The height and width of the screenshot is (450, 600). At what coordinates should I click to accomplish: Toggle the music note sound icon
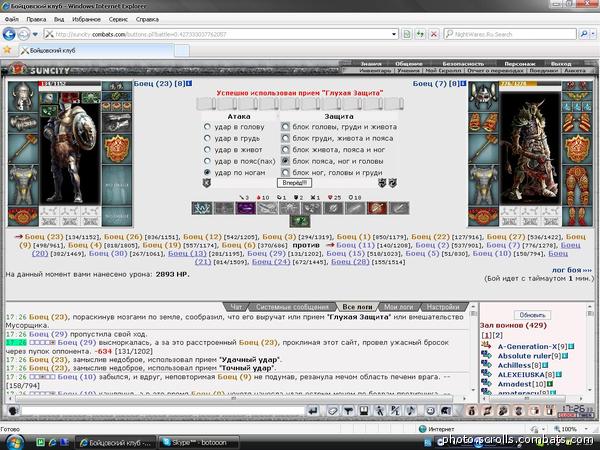pyautogui.click(x=411, y=411)
